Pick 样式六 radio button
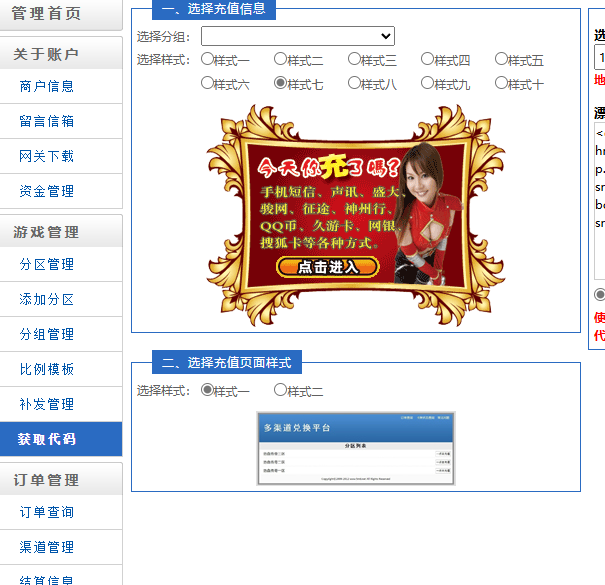 pyautogui.click(x=208, y=84)
